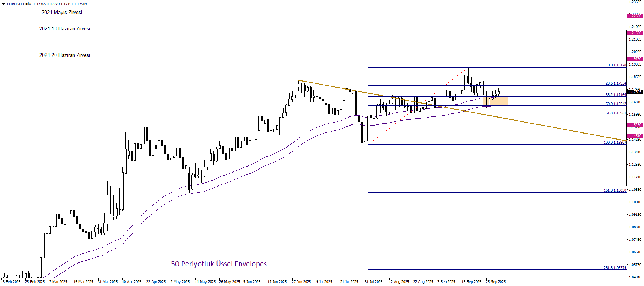Select the Fibonacci "61.8 1.15921" label
Screen dimensions: 644x286
tap(616, 113)
